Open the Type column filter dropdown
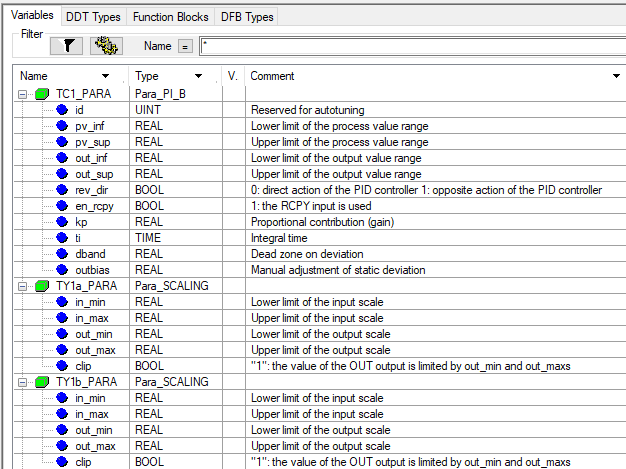The height and width of the screenshot is (469, 626). tap(200, 76)
